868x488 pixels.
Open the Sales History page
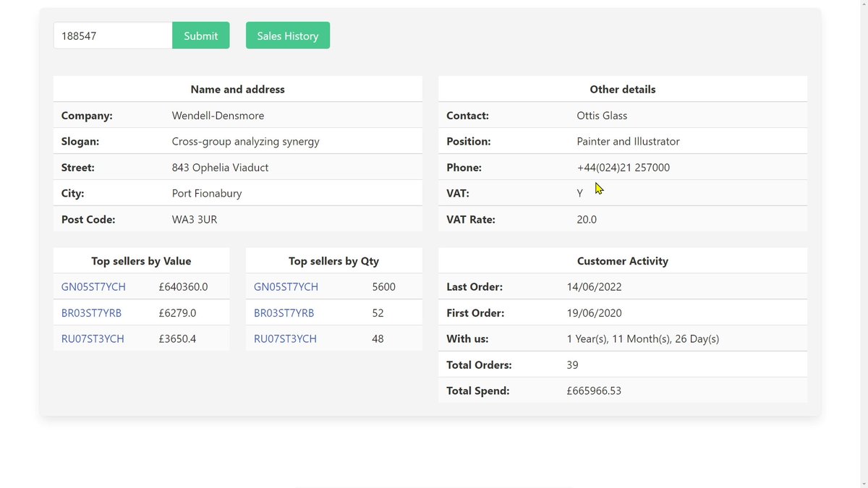[288, 35]
